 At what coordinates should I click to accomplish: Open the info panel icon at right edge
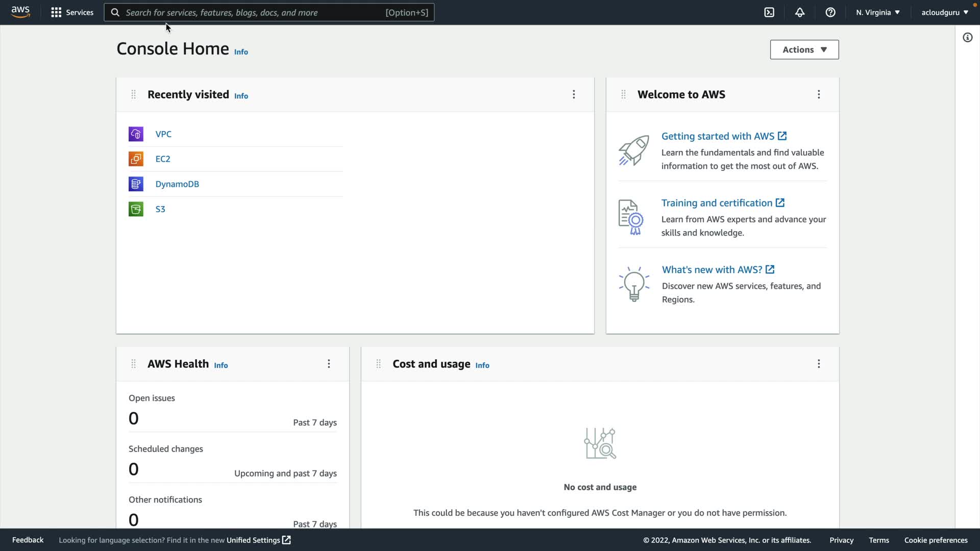[967, 38]
